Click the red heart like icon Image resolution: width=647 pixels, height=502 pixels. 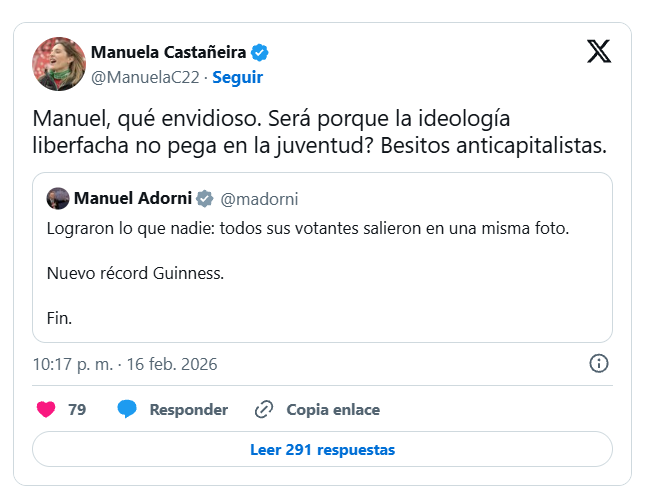(x=46, y=409)
